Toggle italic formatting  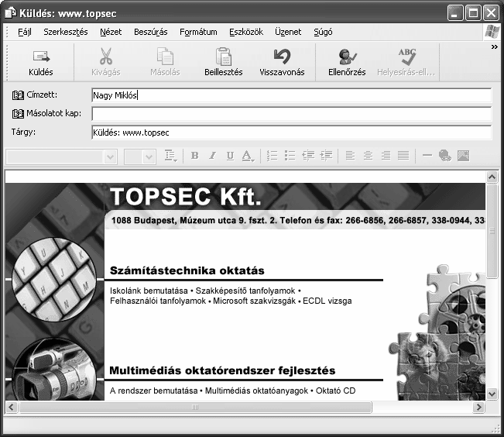click(x=212, y=156)
